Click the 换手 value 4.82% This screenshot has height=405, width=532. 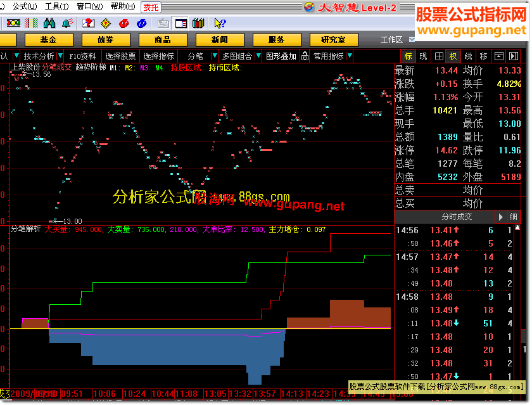509,84
